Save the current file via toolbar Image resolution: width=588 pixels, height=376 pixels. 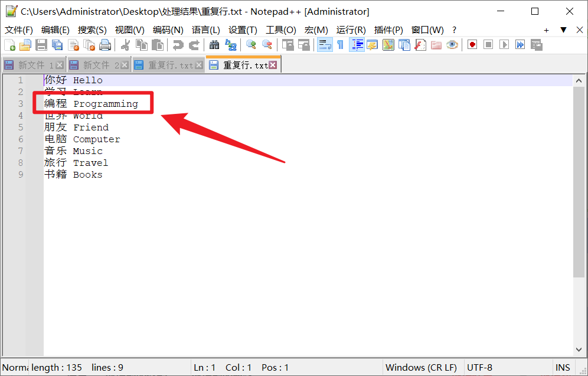41,45
